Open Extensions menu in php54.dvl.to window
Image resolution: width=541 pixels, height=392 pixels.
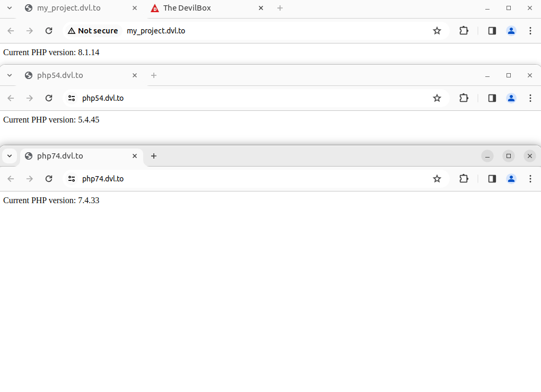(464, 98)
